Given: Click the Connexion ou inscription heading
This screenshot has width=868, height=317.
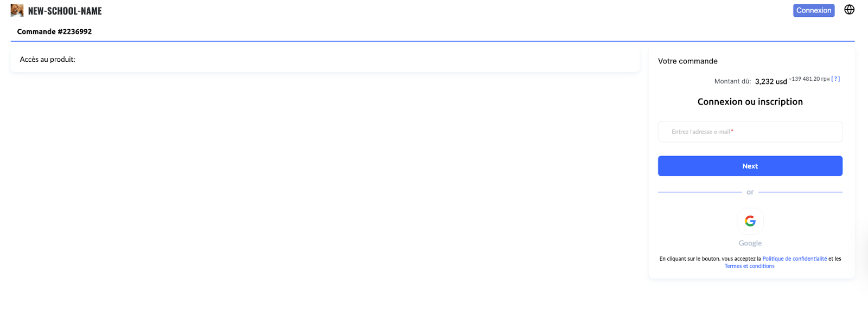Looking at the screenshot, I should (x=750, y=102).
